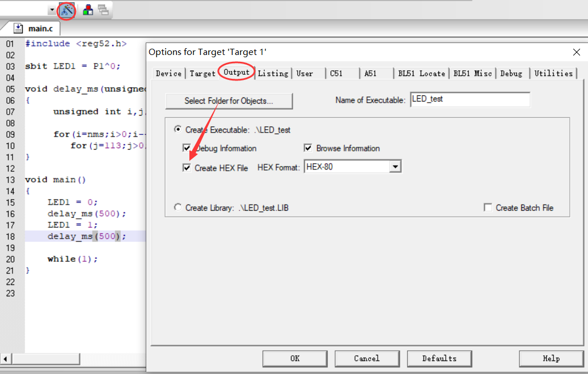Click the editor horizontal scrollbar thumb

46,359
